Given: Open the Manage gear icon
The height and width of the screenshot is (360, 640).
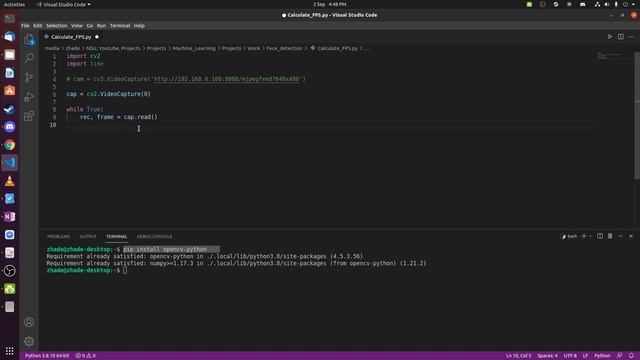Looking at the screenshot, I should click(x=29, y=341).
